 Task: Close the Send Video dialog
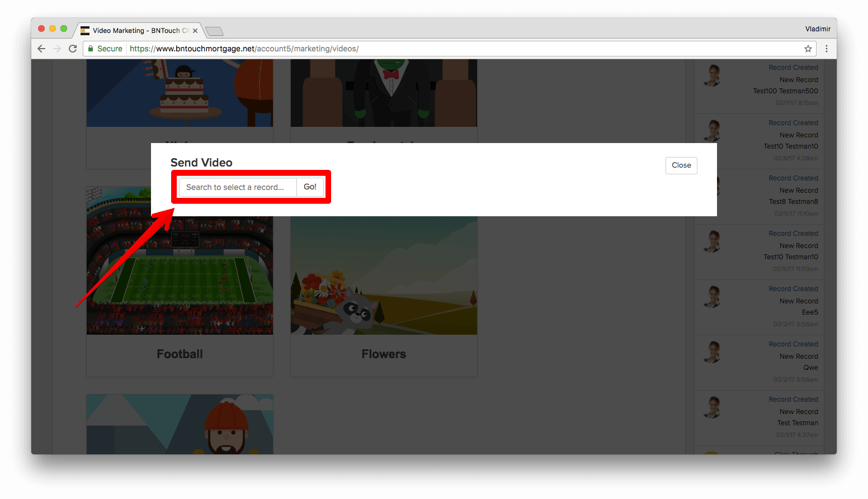coord(681,165)
